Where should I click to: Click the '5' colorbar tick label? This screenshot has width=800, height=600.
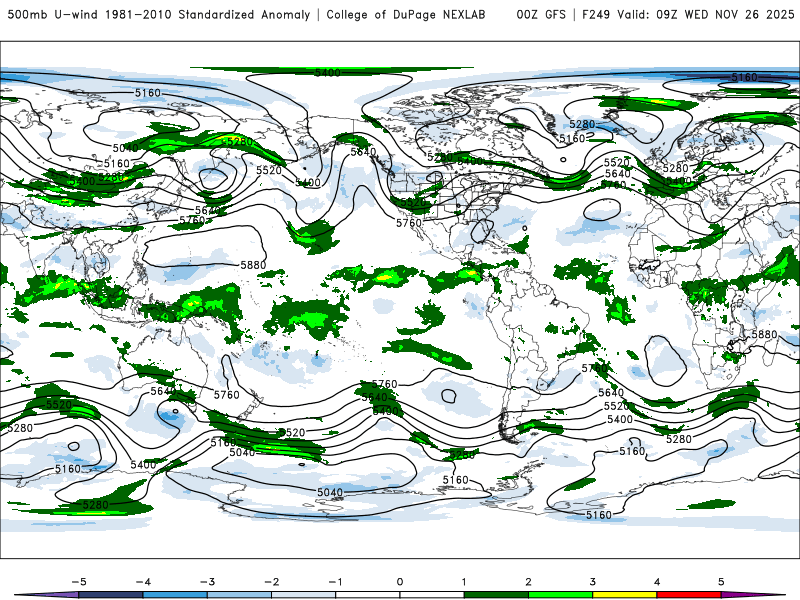[x=721, y=582]
